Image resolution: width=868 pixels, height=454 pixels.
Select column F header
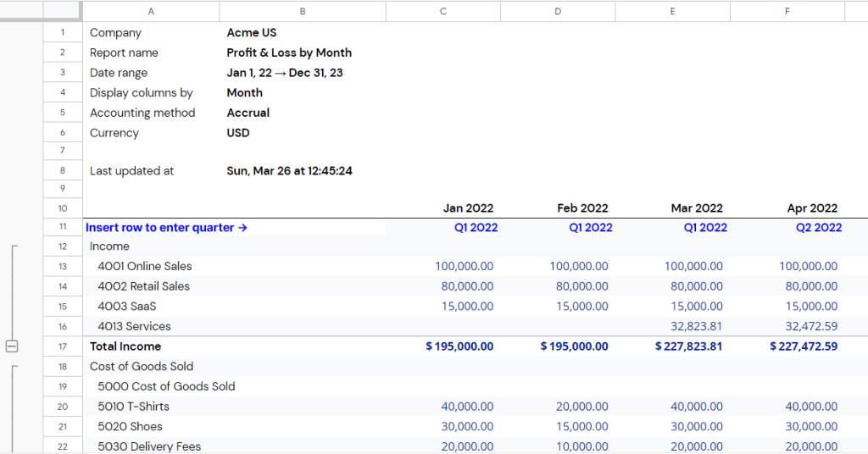point(787,11)
